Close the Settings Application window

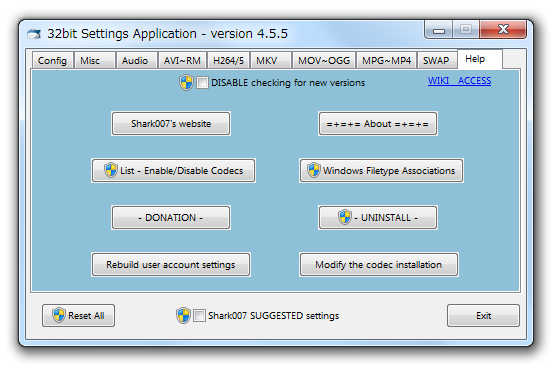(x=503, y=30)
